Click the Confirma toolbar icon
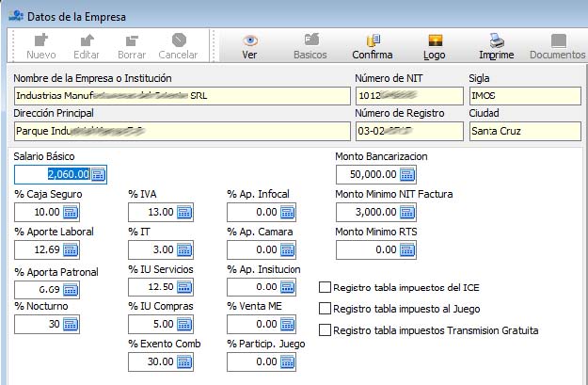 pos(373,40)
